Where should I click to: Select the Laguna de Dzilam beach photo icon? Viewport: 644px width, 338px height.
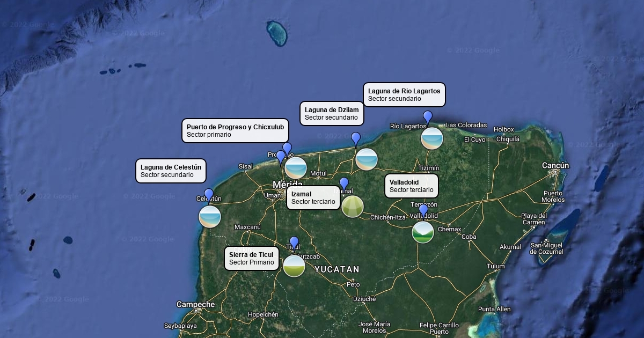367,159
